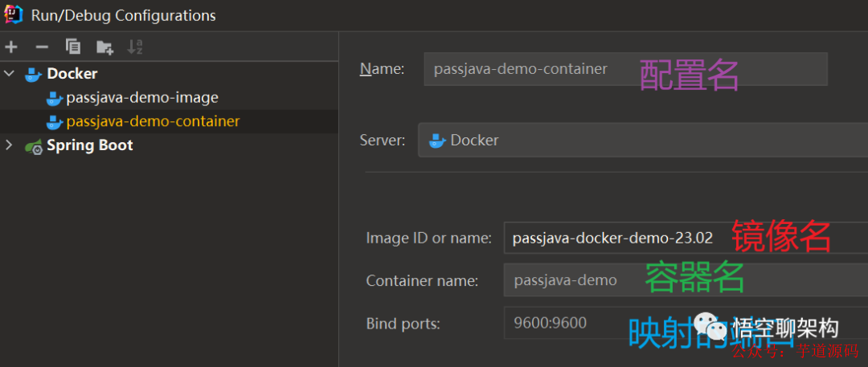
Task: Click the Move into new folder icon
Action: click(x=104, y=47)
